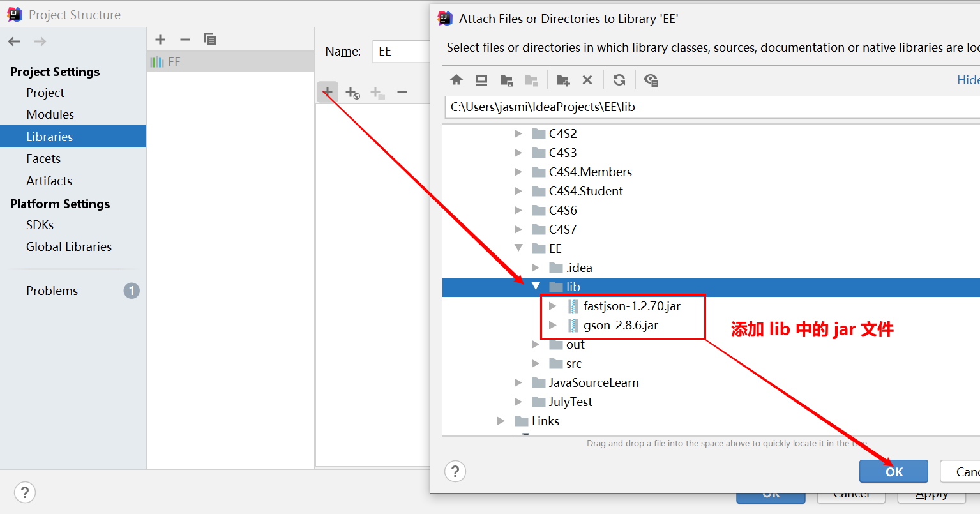Click the Problems count badge
The height and width of the screenshot is (514, 980).
tap(132, 291)
